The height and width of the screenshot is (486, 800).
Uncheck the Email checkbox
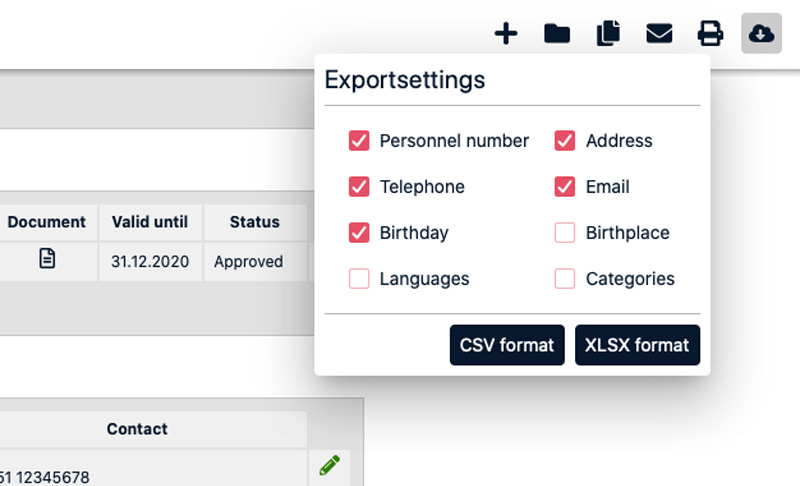565,187
